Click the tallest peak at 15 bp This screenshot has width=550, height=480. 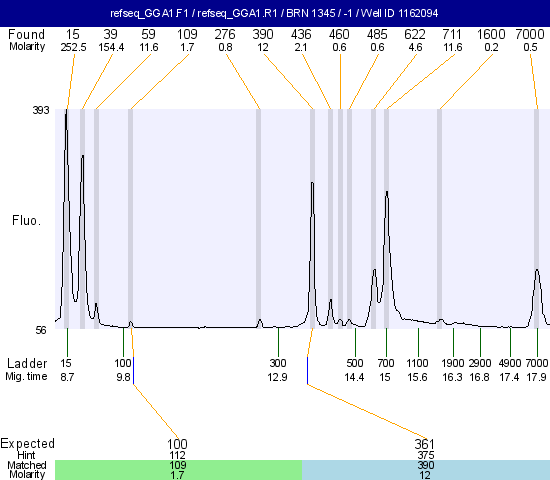pos(66,116)
